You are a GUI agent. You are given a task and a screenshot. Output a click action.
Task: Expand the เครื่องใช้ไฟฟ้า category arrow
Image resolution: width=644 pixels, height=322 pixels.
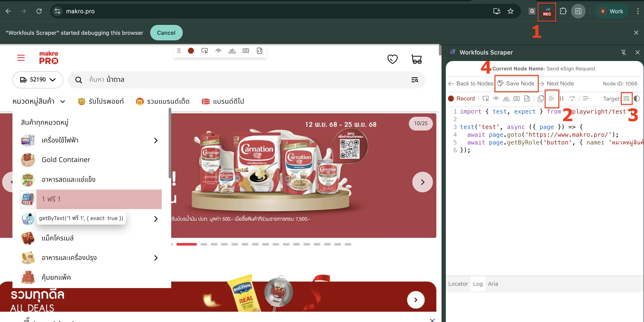point(156,140)
